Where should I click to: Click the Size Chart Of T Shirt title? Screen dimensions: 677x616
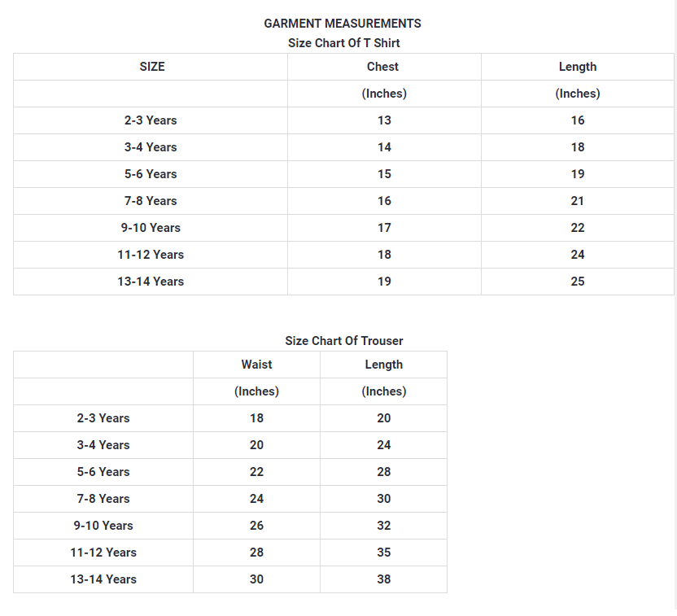point(343,43)
